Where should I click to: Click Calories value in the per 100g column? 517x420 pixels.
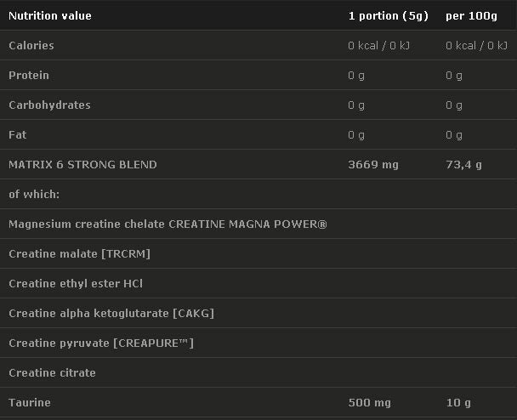pyautogui.click(x=476, y=45)
